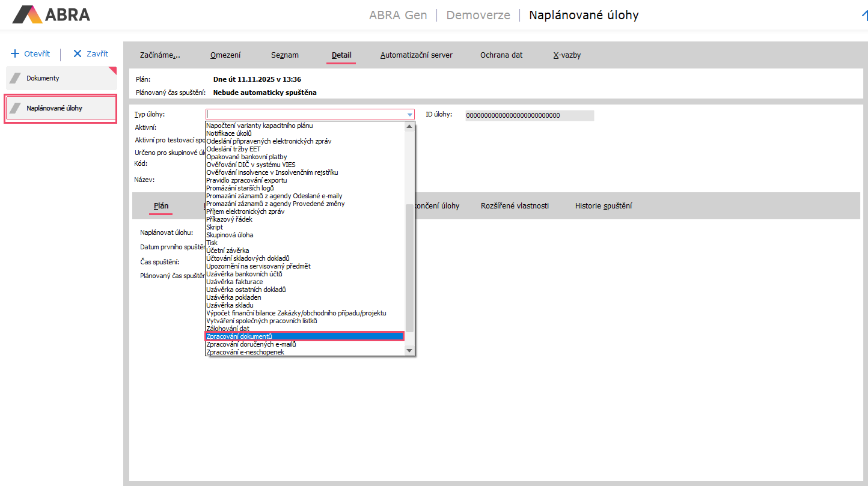Go to the Omezení tab
The image size is (868, 486).
pyautogui.click(x=225, y=55)
